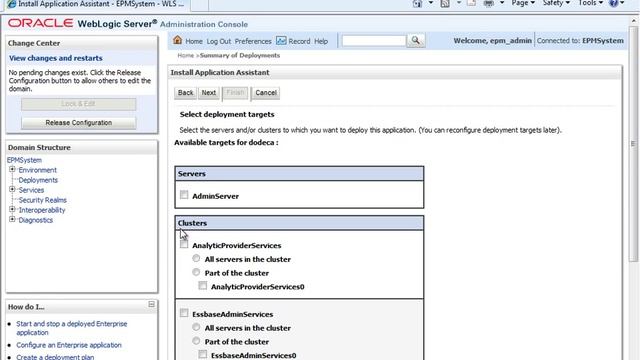Open Create a deployment plan link
The image size is (640, 360).
point(55,357)
